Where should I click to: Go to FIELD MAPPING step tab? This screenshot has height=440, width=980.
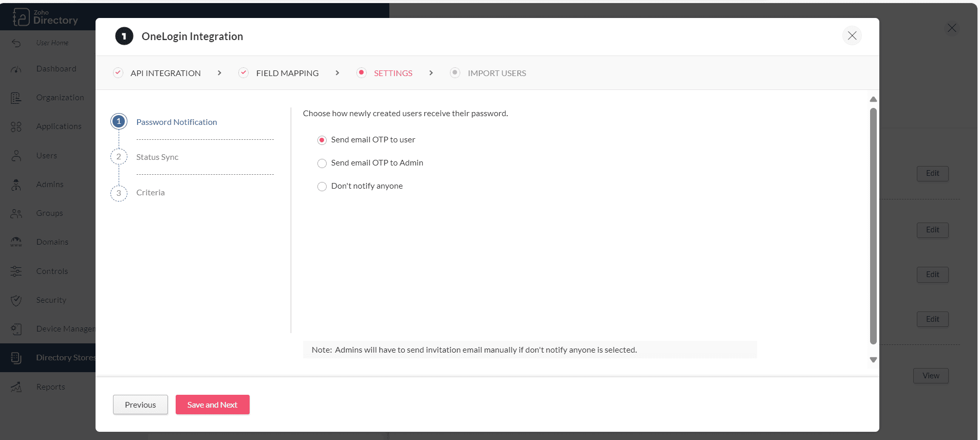tap(288, 73)
